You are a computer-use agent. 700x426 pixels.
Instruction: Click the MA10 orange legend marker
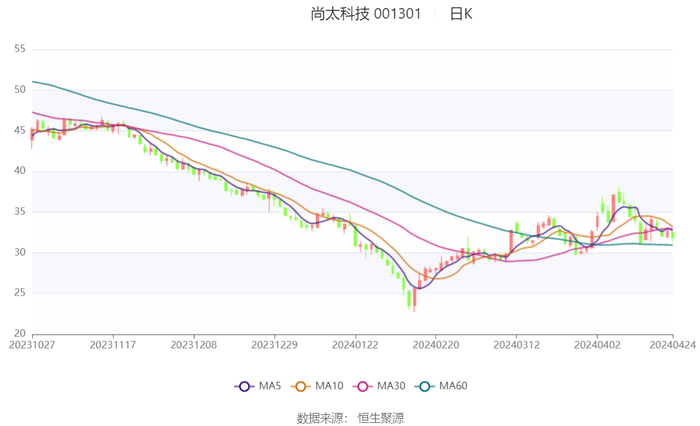click(x=300, y=386)
